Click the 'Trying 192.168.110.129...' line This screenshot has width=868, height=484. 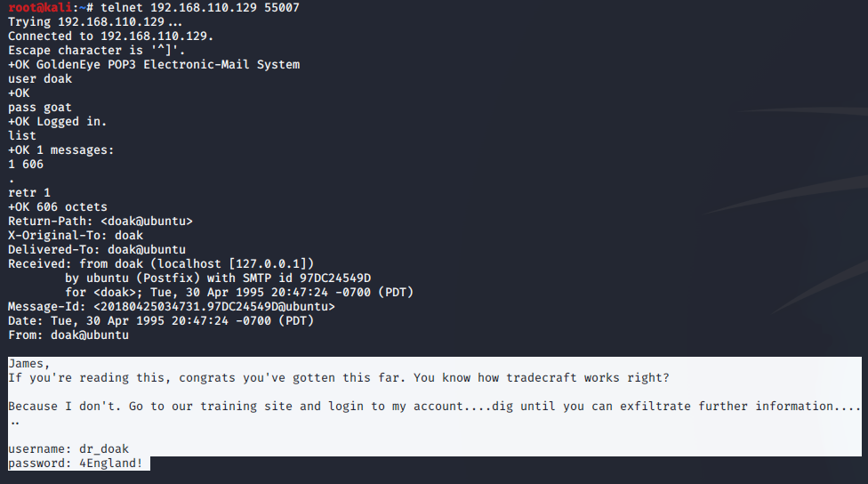(x=96, y=21)
